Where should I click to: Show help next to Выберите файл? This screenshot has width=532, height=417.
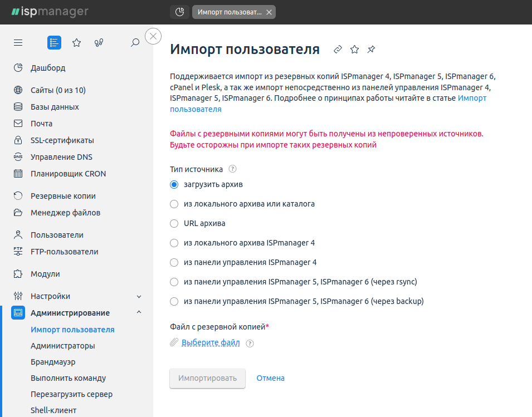(250, 344)
